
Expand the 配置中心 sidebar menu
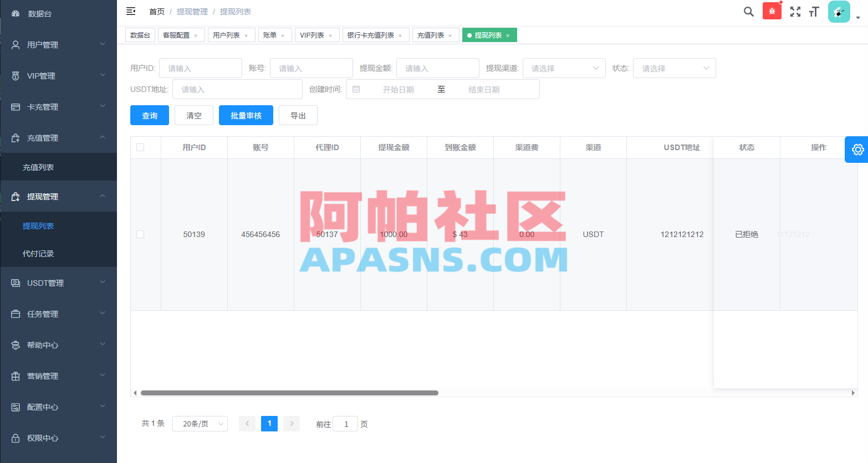pos(58,407)
